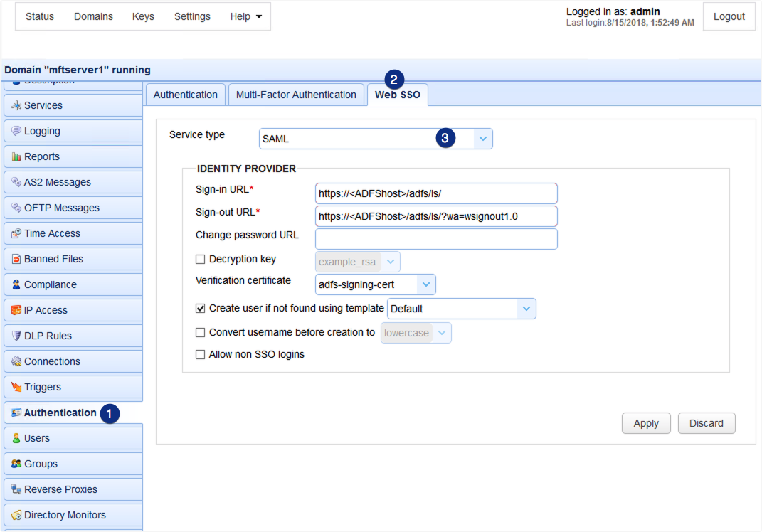Viewport: 762px width, 532px height.
Task: Open the Service type dropdown
Action: (x=482, y=138)
